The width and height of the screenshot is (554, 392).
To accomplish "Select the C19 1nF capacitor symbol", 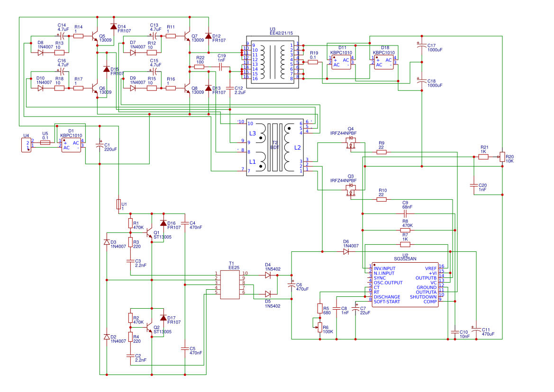I will (220, 67).
